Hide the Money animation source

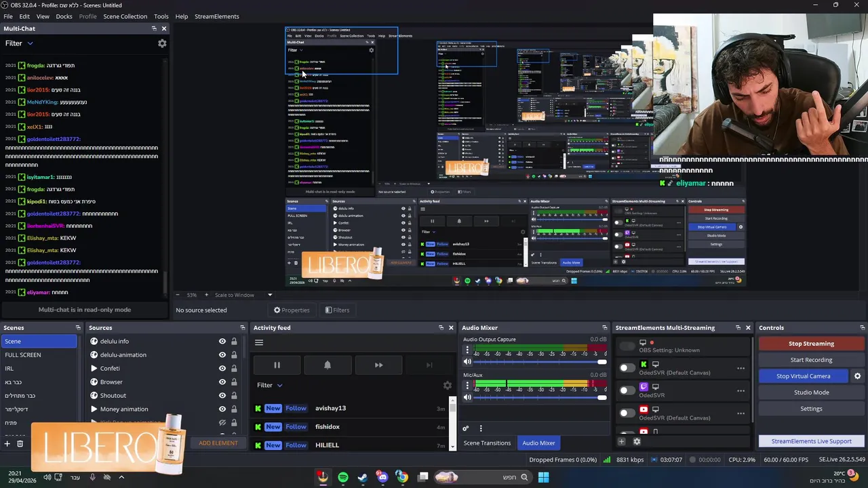click(222, 409)
